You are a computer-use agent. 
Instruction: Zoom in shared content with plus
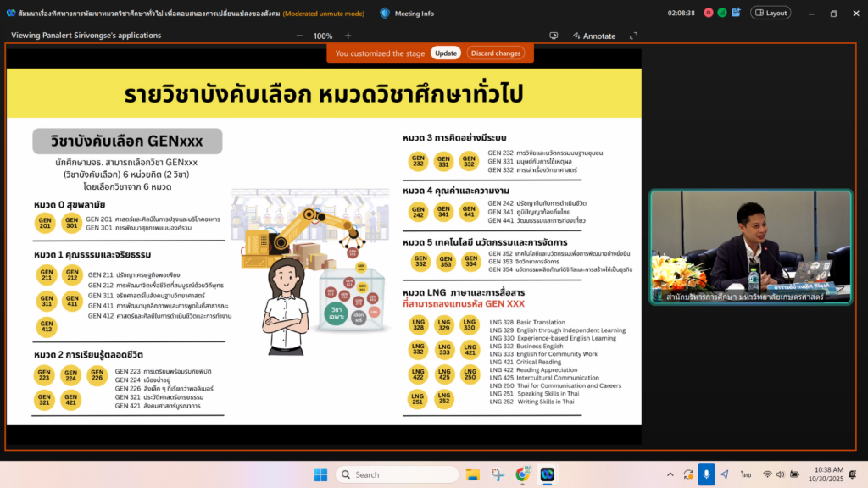pos(348,36)
